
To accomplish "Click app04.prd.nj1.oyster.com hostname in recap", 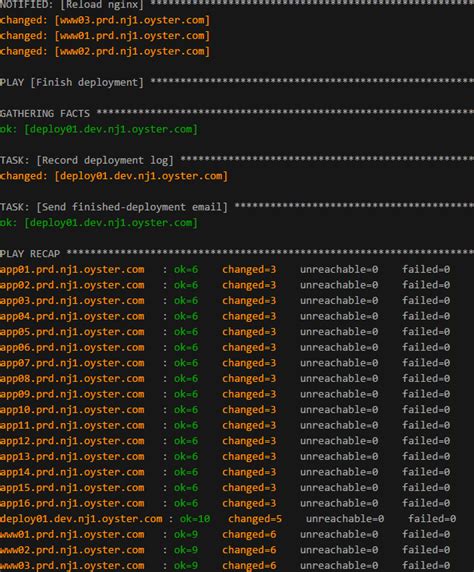I will coord(72,316).
